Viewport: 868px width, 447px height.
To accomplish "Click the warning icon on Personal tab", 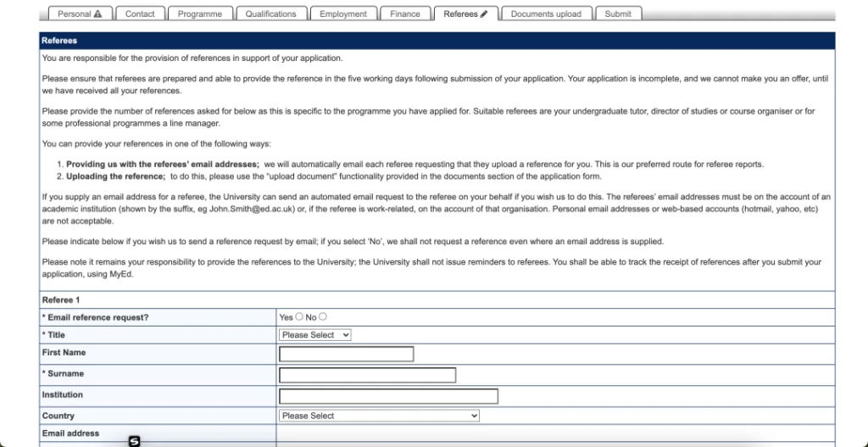I will pyautogui.click(x=97, y=14).
